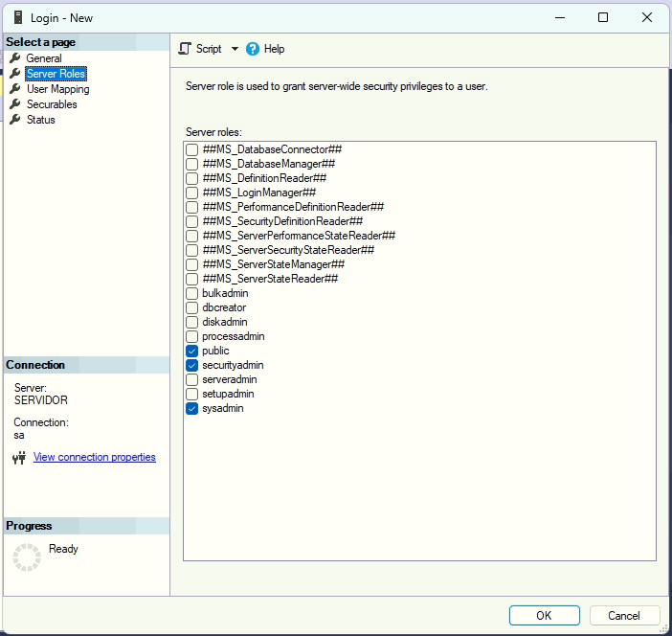Viewport: 672px width, 636px height.
Task: Check the ##MS_ServerStateReader## role
Action: pos(191,279)
